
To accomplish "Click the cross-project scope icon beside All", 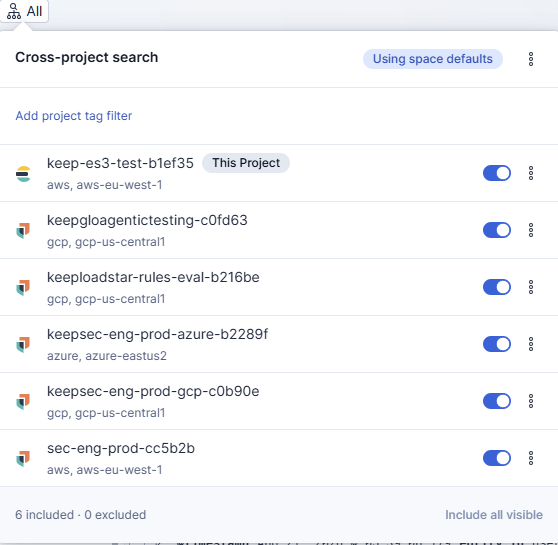I will pyautogui.click(x=14, y=11).
